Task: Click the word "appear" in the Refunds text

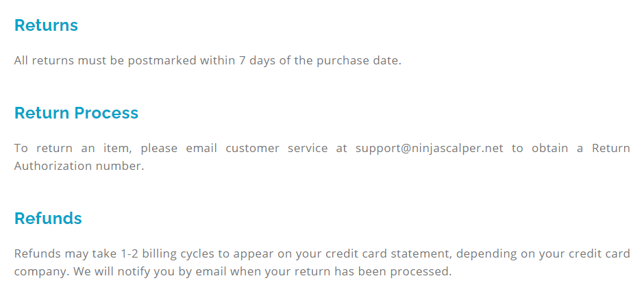Action: [x=252, y=253]
